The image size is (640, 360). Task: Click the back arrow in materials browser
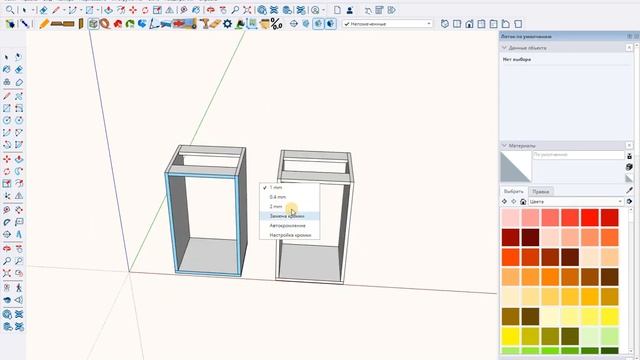504,202
